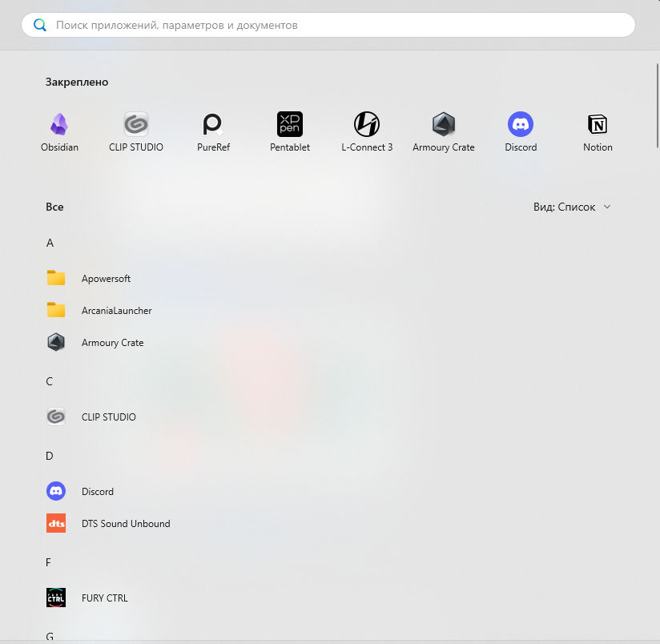The image size is (660, 644).
Task: Open ArcaniaLauncher folder icon in list
Action: click(56, 310)
